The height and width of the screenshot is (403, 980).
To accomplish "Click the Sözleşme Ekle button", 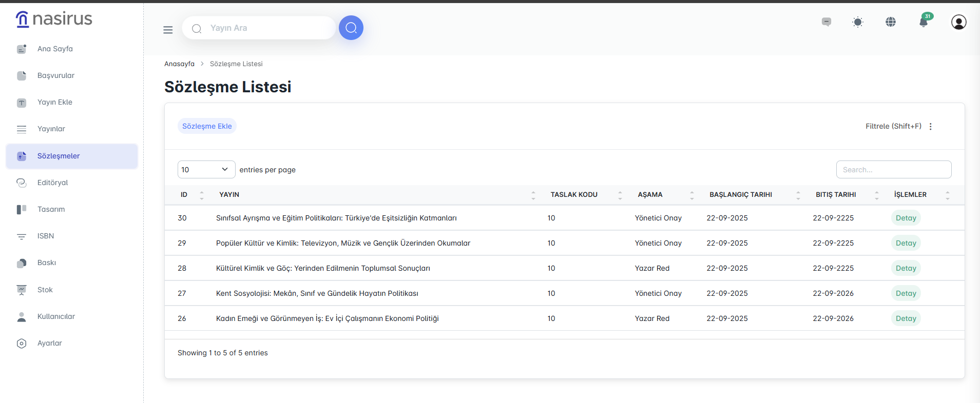I will [x=207, y=126].
